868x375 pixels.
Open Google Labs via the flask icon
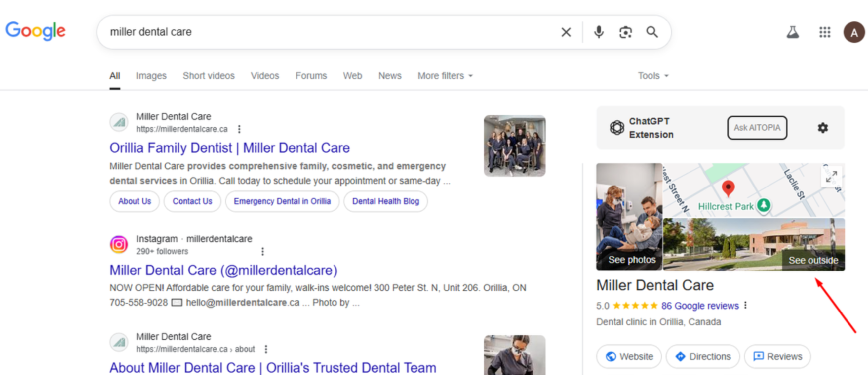coord(793,32)
